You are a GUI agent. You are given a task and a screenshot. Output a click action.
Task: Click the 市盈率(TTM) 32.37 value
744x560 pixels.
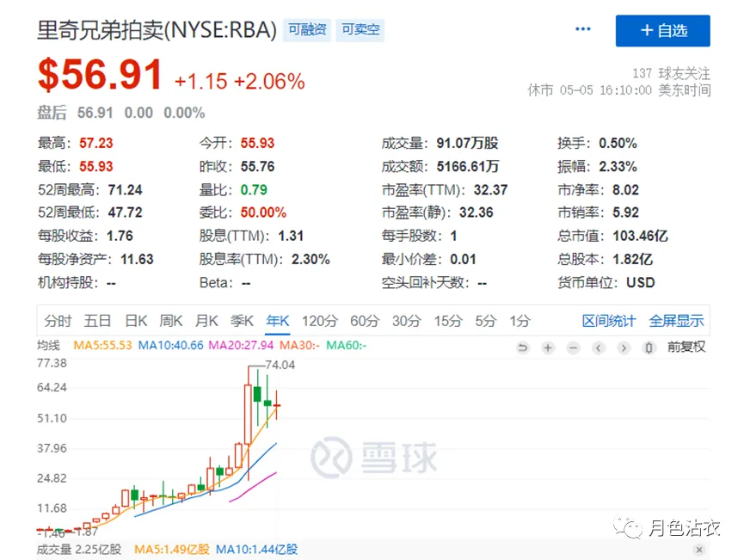(490, 190)
